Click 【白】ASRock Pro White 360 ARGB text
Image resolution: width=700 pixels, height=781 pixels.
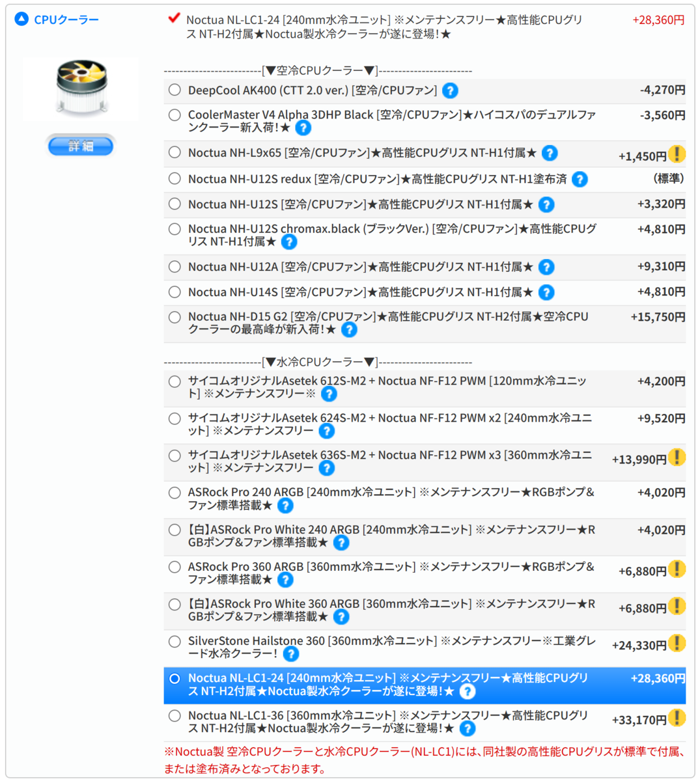click(x=391, y=610)
